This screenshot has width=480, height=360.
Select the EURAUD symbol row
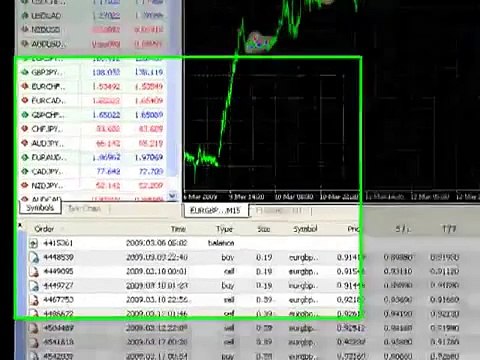93,157
